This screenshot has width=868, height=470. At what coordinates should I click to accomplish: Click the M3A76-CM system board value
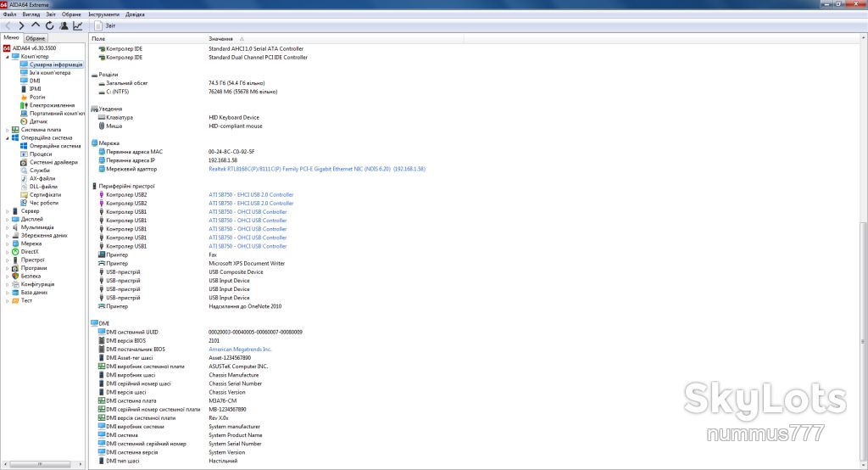(222, 400)
